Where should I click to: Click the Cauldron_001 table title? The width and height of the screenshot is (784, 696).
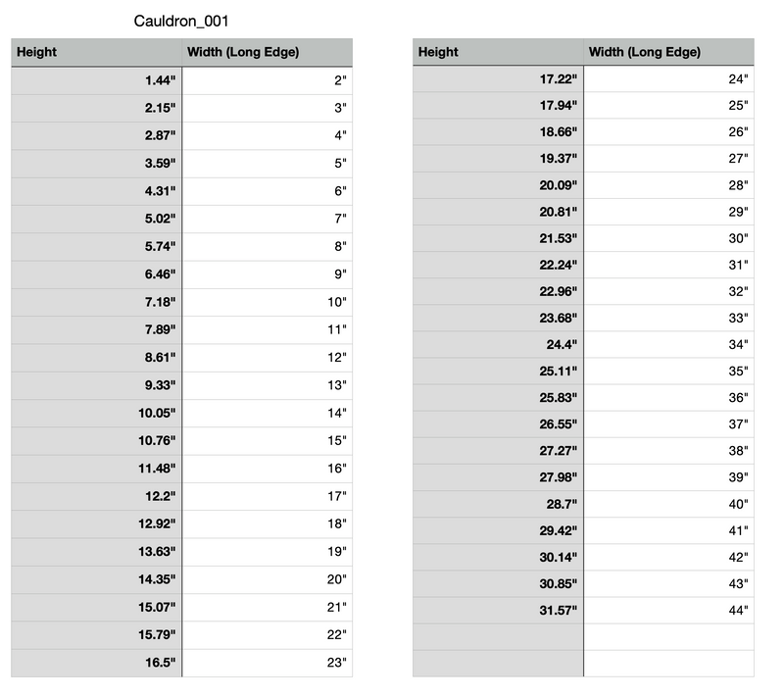click(x=181, y=21)
